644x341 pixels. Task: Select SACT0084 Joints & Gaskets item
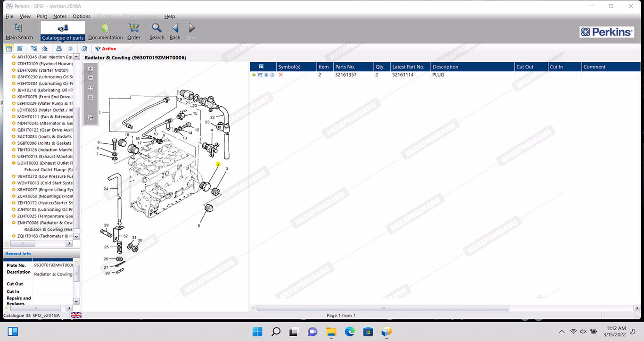pos(45,137)
